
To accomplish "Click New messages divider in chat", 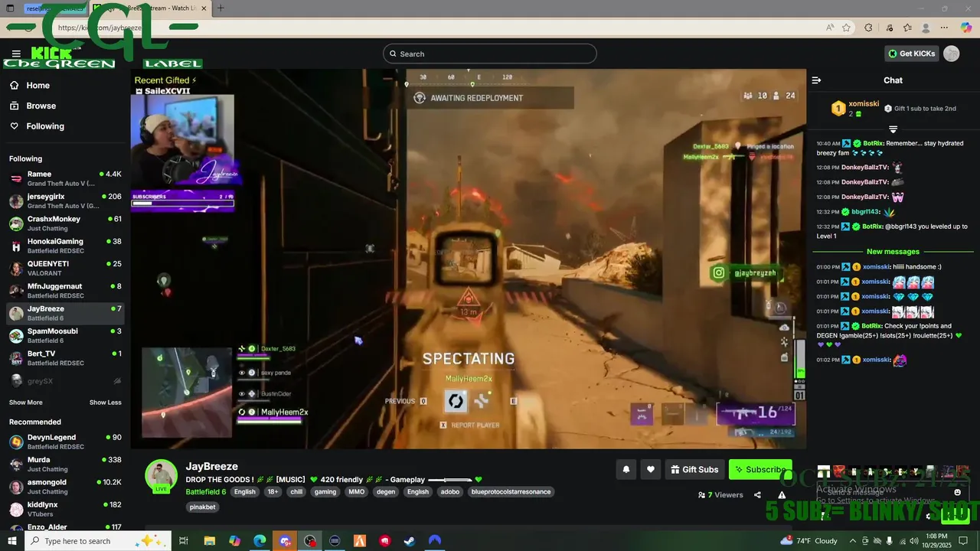I will click(893, 252).
